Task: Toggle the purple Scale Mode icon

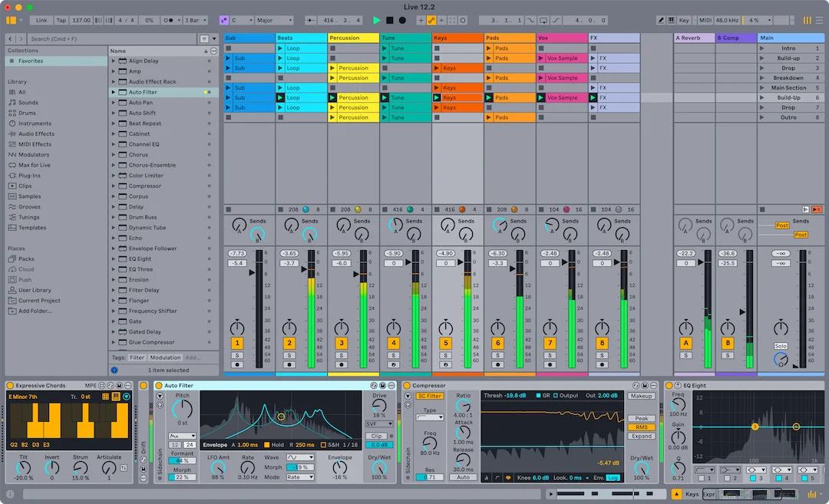Action: tap(223, 21)
